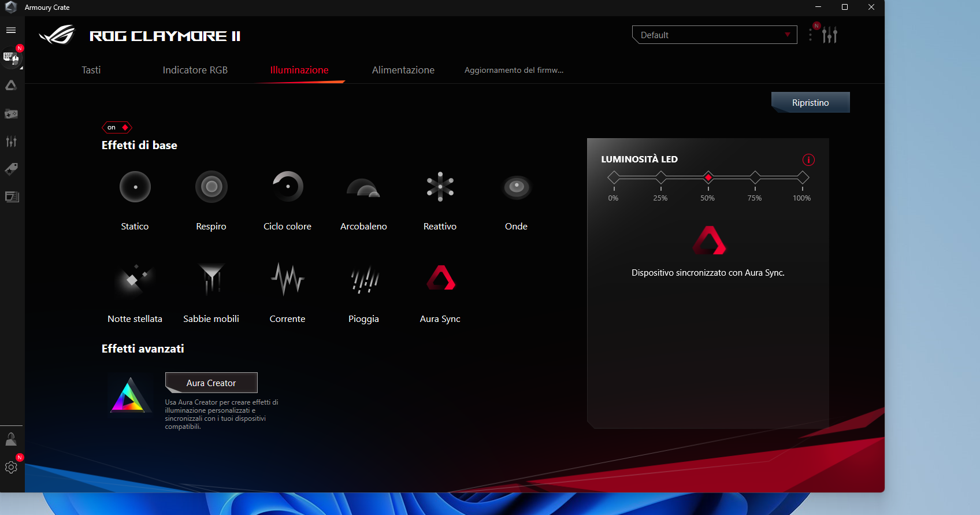Switch to the Alimentazione tab

click(x=403, y=70)
